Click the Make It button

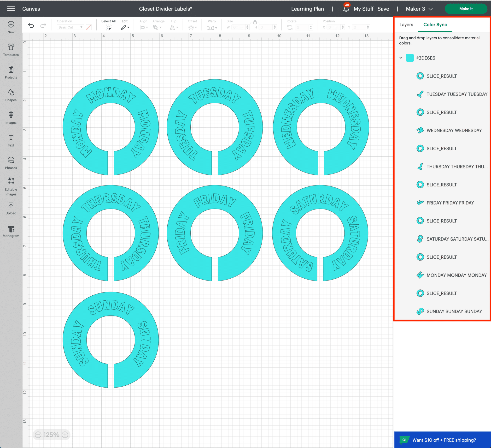(466, 9)
